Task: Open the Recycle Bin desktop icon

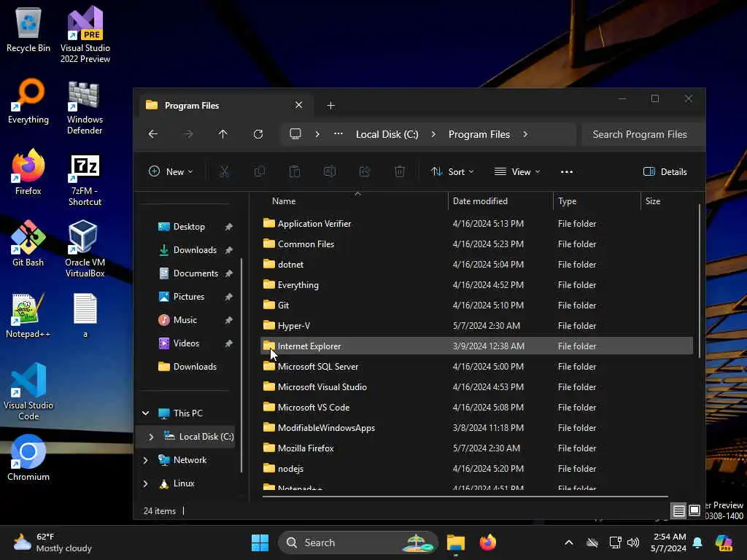Action: (28, 29)
